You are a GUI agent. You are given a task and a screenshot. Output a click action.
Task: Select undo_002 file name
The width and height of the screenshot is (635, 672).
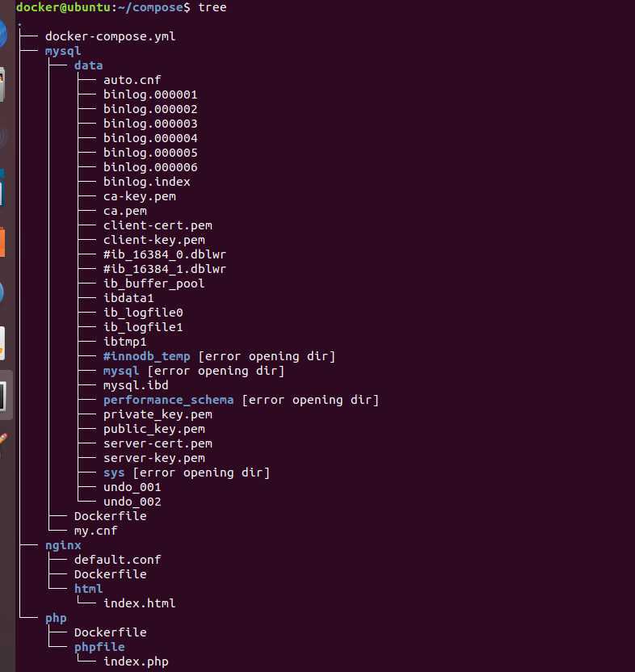click(x=132, y=502)
